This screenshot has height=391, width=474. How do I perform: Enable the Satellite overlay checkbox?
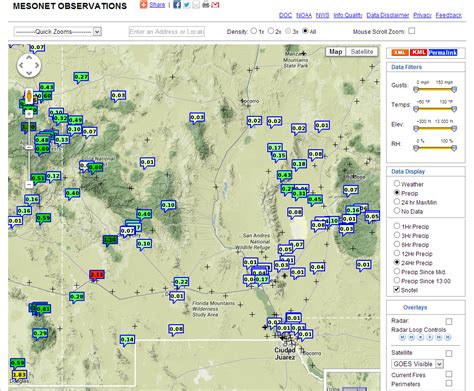tap(449, 353)
